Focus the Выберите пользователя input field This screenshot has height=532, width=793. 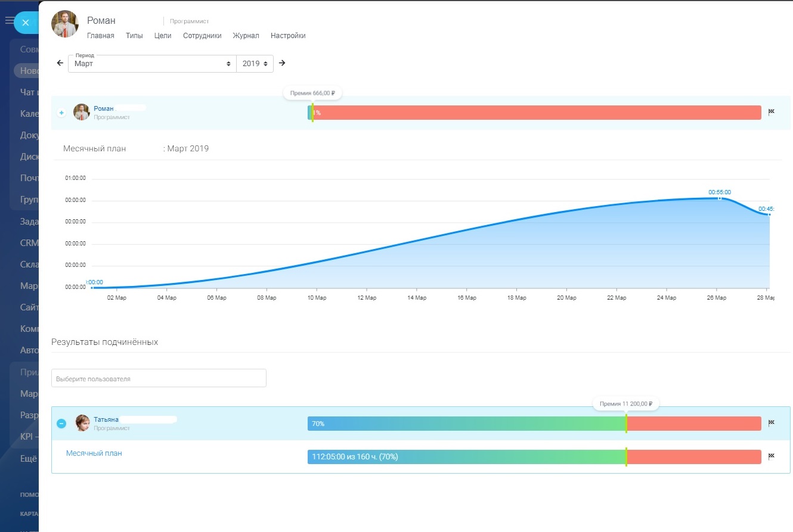coord(159,378)
